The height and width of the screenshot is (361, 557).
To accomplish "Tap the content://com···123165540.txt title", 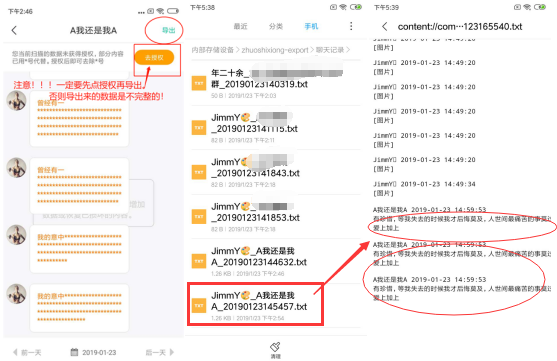I will pos(460,27).
